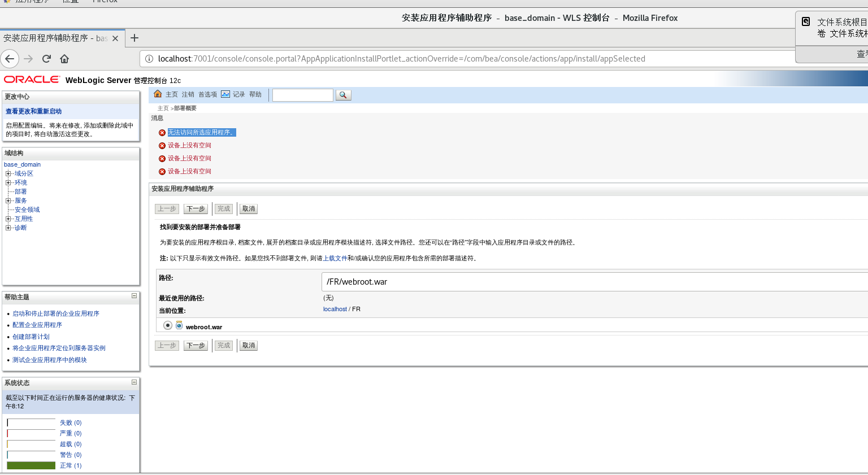
Task: Click the upper 上一步 button
Action: pyautogui.click(x=167, y=209)
